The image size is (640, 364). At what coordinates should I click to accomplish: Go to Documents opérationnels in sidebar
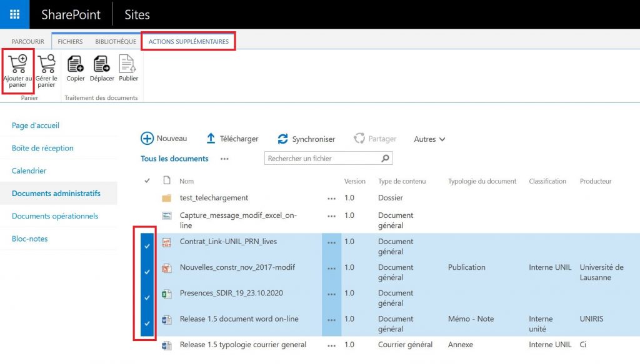[55, 216]
